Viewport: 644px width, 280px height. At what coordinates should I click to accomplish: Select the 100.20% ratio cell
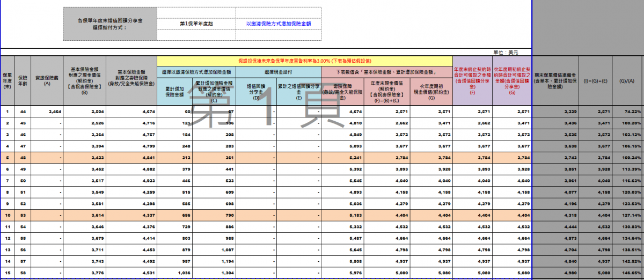tap(627, 123)
